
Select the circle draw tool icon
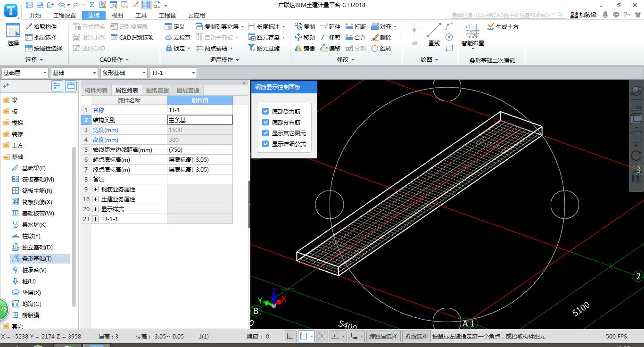coord(449,37)
